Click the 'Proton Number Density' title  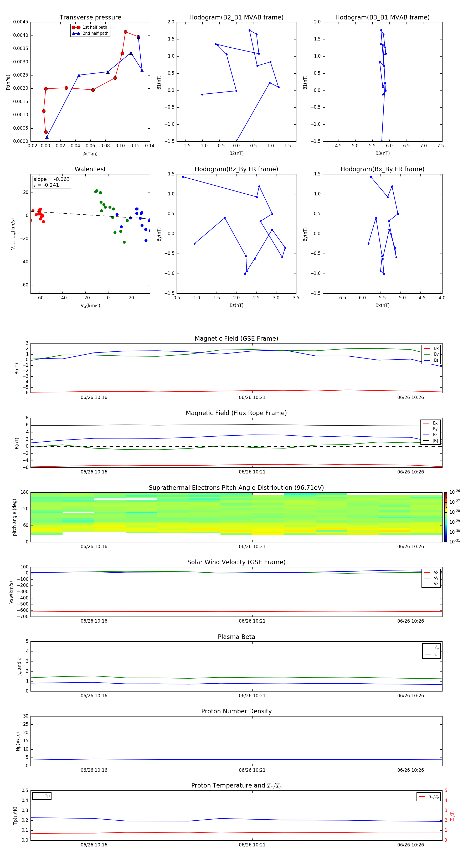(x=236, y=711)
